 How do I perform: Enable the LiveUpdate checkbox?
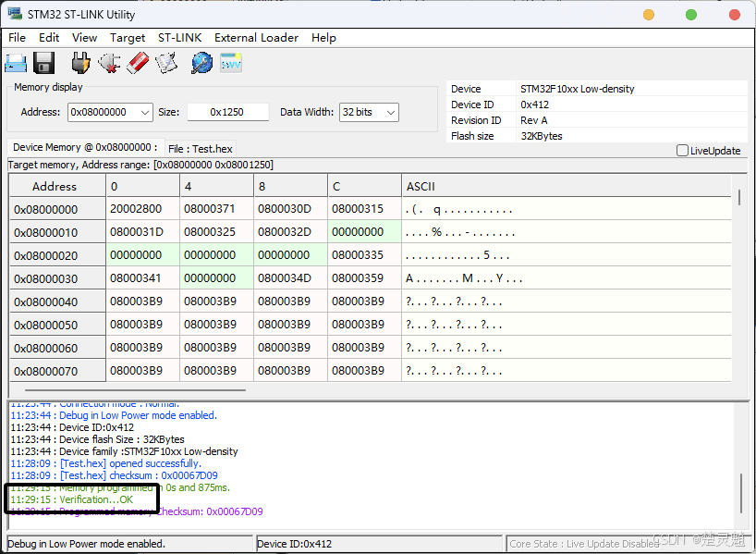(682, 151)
